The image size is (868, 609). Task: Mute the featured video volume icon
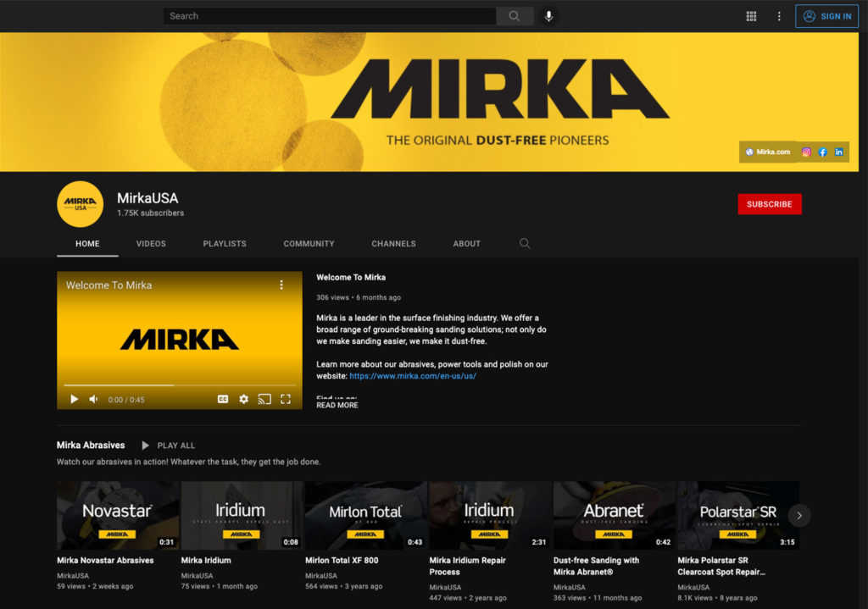tap(93, 399)
